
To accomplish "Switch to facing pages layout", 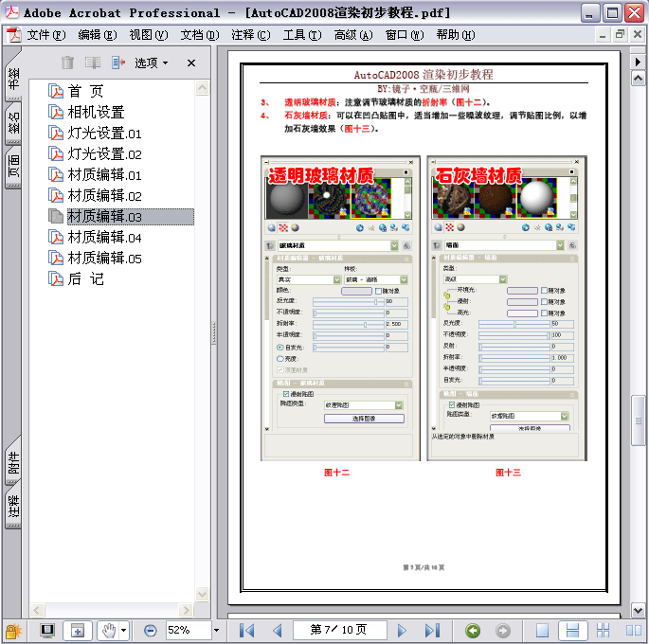I will click(x=633, y=631).
